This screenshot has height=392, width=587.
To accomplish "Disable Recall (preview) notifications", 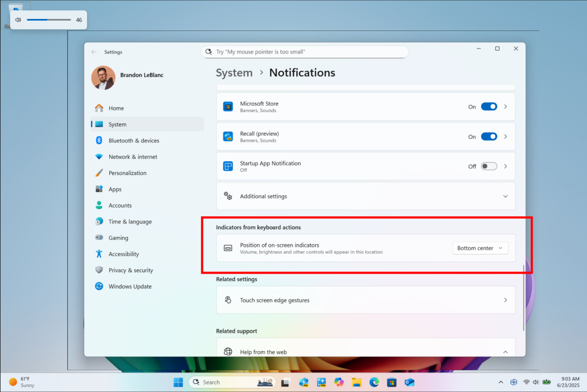I will (489, 136).
